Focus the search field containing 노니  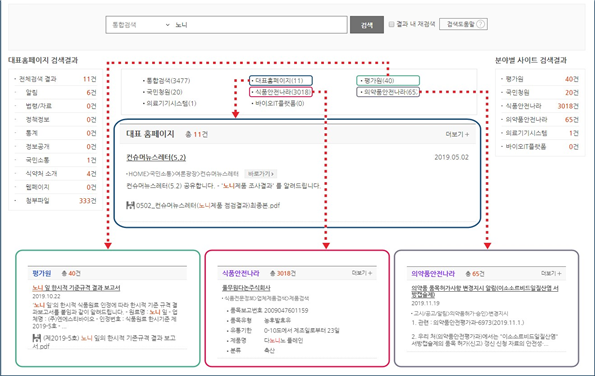click(x=260, y=25)
